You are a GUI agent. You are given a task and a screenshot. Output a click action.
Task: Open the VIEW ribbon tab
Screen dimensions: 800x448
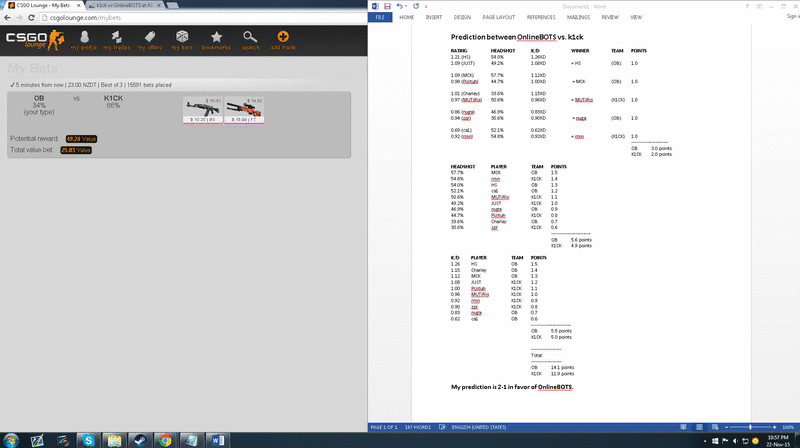[x=636, y=17]
